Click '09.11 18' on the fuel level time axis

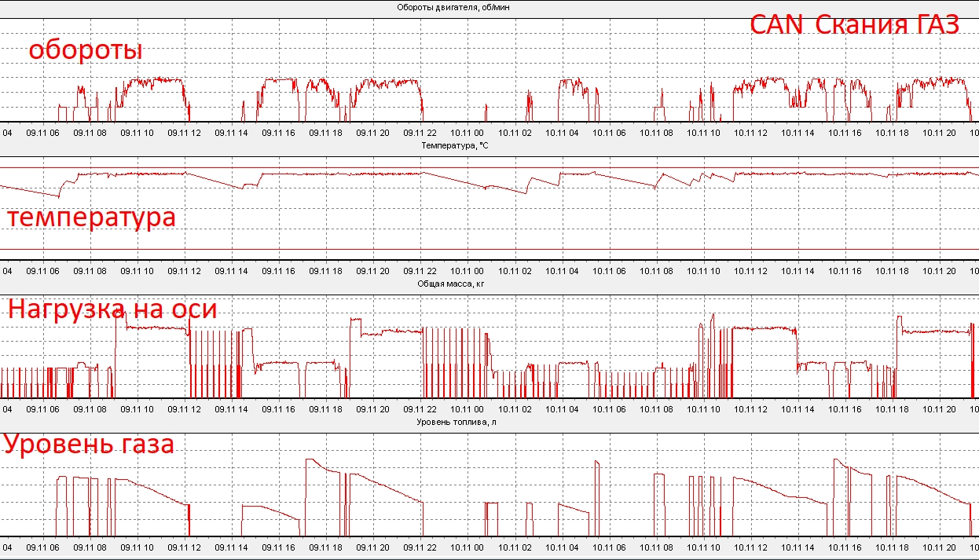point(325,547)
